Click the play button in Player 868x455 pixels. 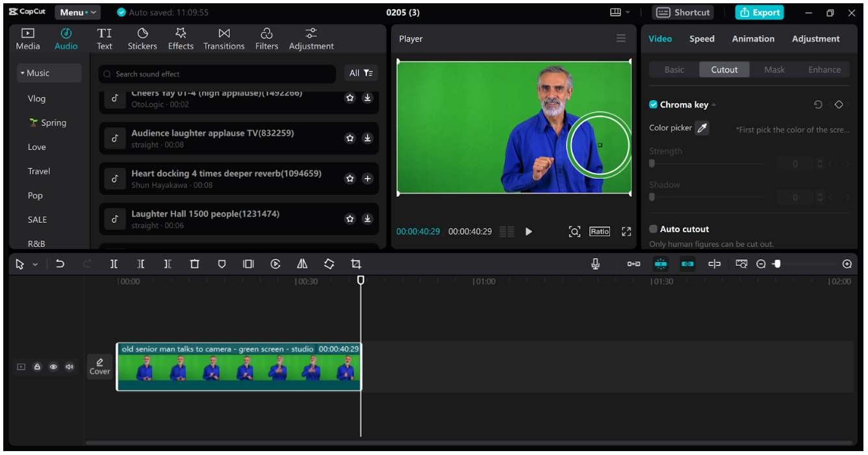point(528,231)
